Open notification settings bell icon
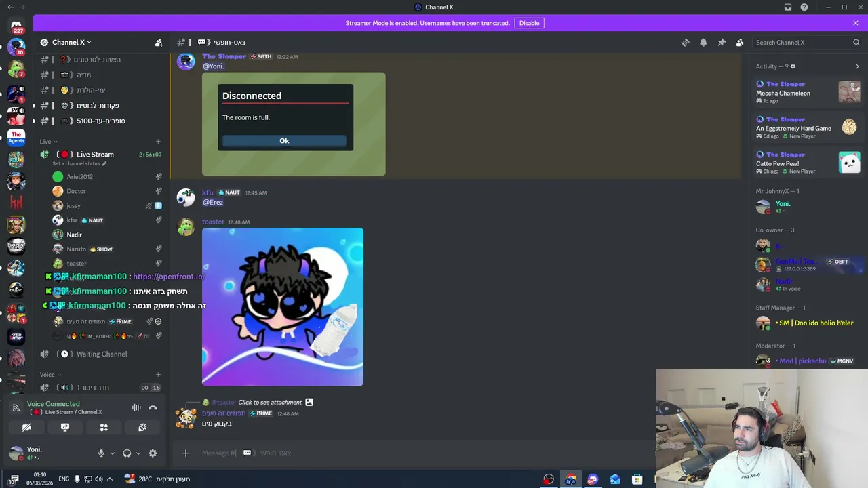Viewport: 868px width, 488px height. (x=703, y=42)
